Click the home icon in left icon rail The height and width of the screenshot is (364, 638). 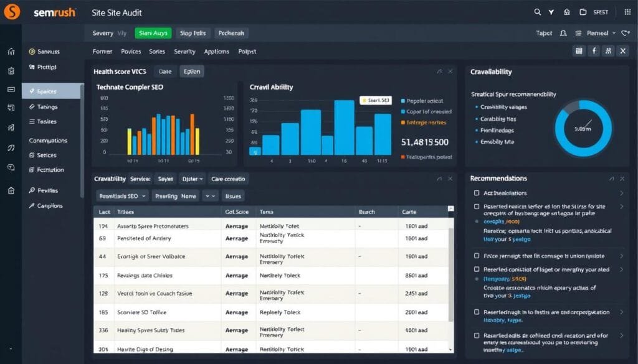point(11,52)
